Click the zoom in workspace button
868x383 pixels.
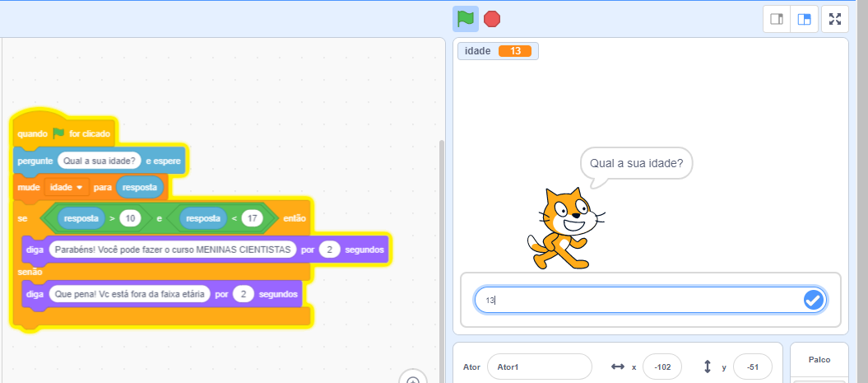[413, 380]
